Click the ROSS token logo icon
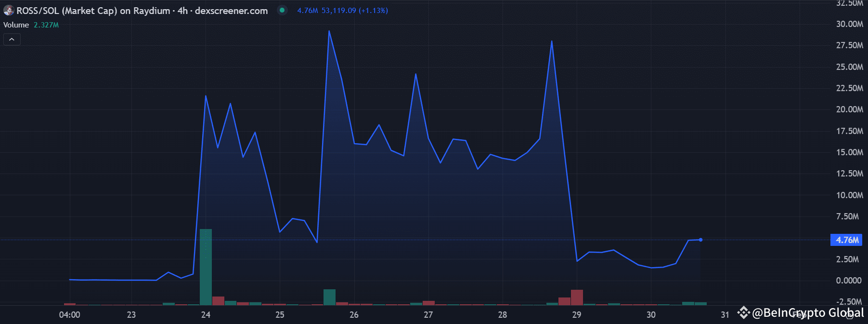 click(8, 11)
